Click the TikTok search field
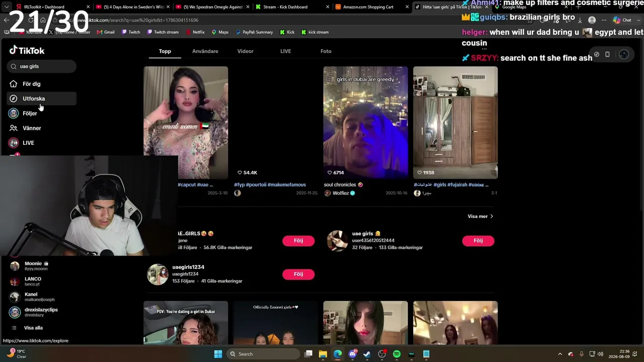This screenshot has height=362, width=644. (x=42, y=66)
